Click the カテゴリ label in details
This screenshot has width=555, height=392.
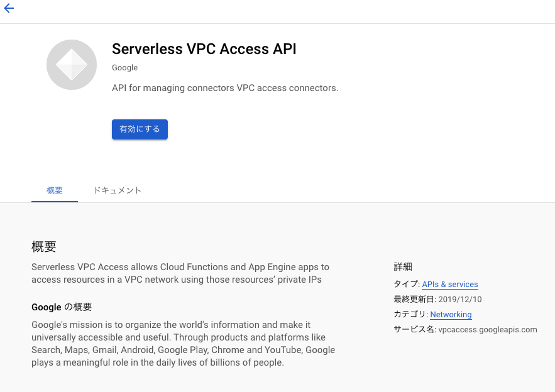click(x=410, y=315)
